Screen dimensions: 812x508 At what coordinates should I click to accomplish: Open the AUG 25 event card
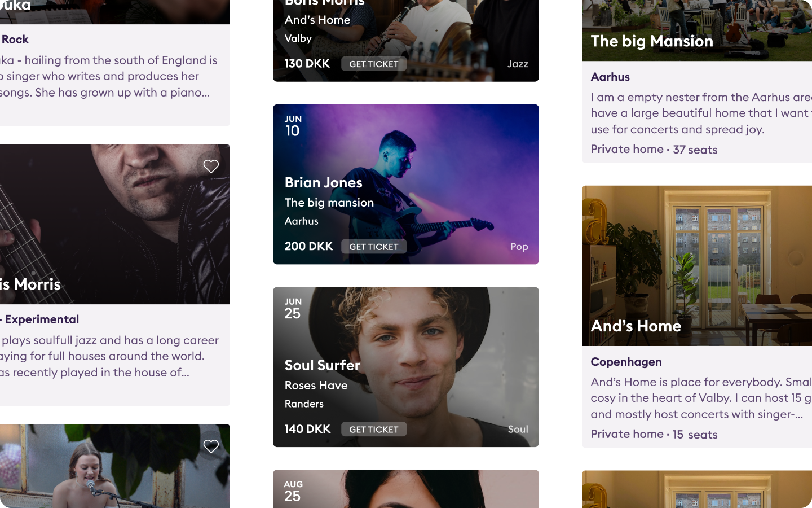click(x=406, y=489)
